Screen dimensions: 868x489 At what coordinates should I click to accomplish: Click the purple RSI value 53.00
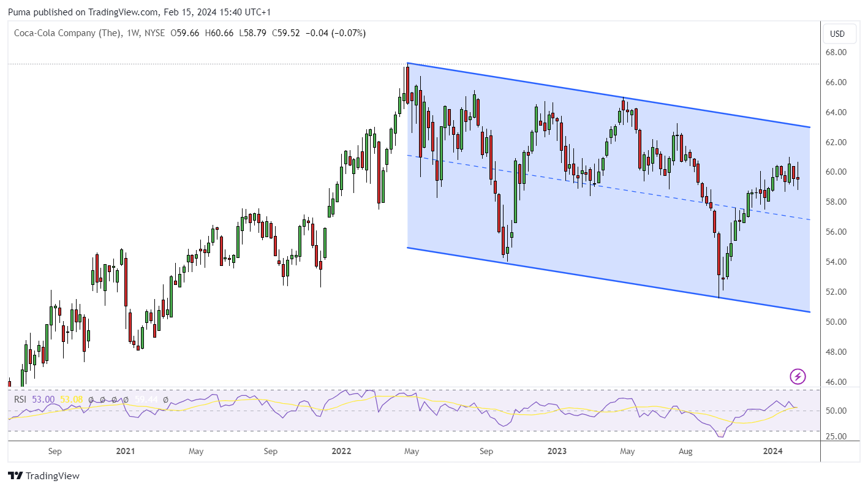pyautogui.click(x=43, y=400)
